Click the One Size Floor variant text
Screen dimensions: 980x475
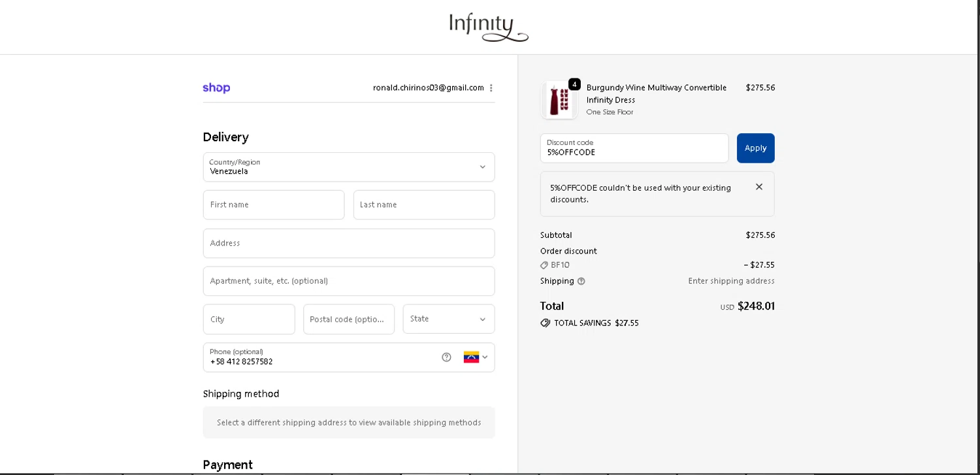point(610,112)
